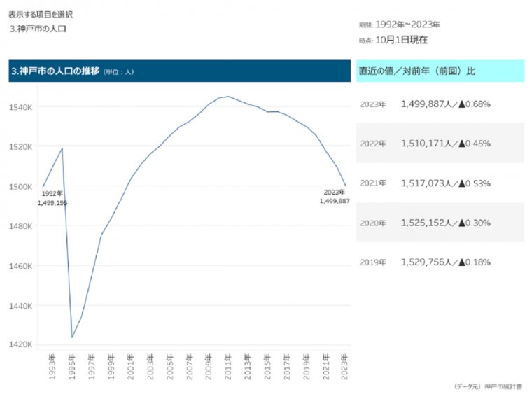The image size is (532, 399).
Task: Click the 2023年 x-axis label
Action: [x=344, y=367]
